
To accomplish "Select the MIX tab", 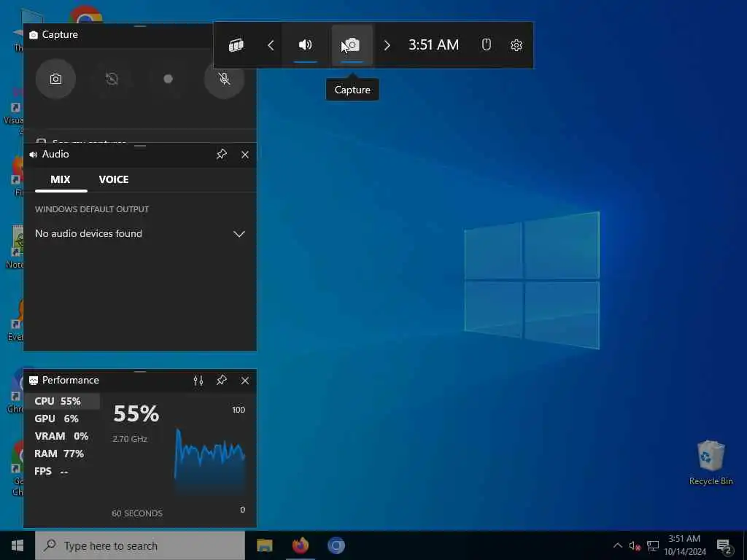I will (x=61, y=179).
